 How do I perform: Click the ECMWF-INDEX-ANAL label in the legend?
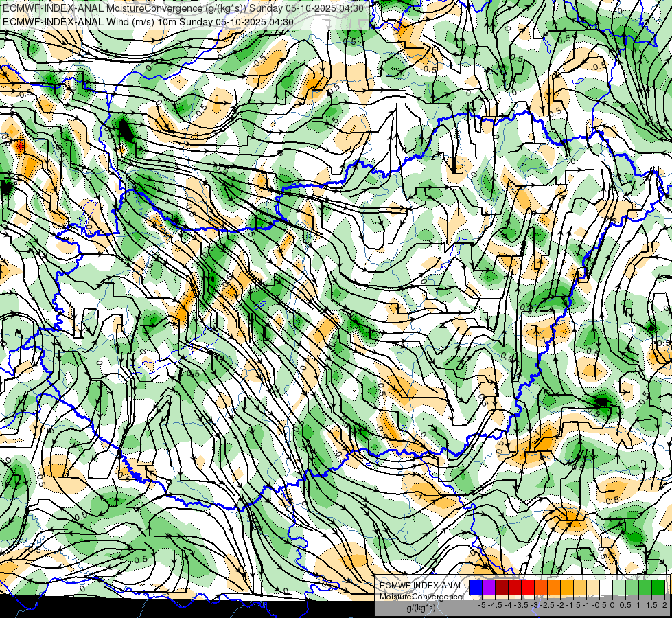tap(421, 586)
